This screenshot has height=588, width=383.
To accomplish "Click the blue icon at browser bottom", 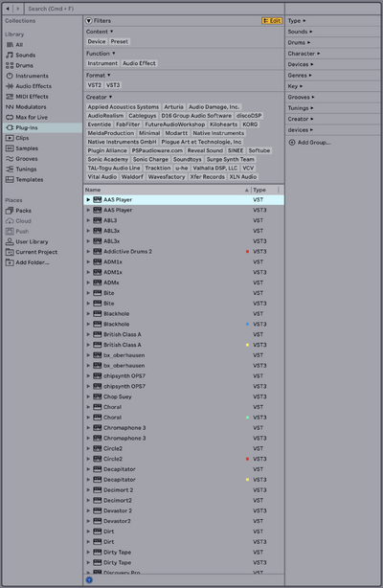I will (89, 580).
